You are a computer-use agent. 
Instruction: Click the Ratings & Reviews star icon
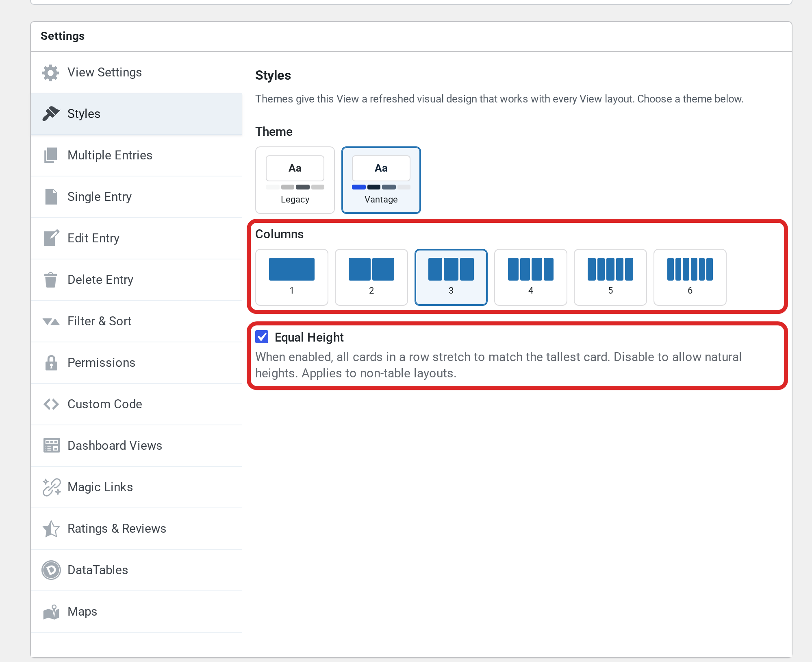(51, 529)
